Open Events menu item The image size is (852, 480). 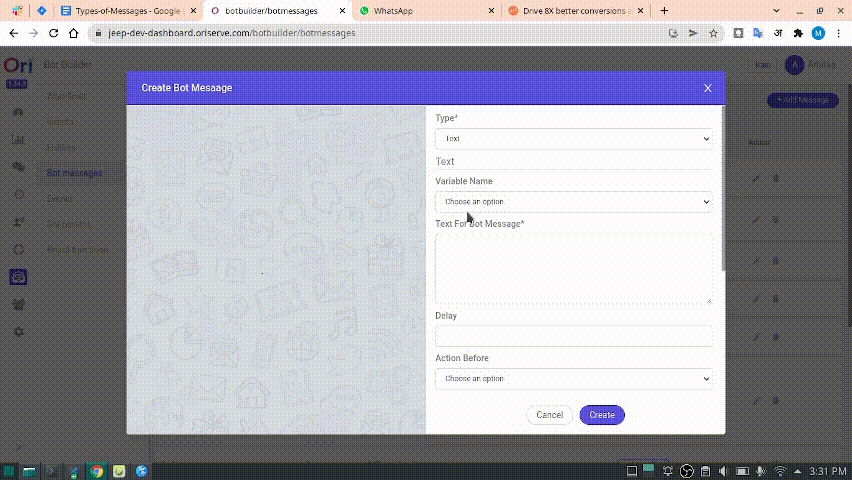tap(59, 198)
